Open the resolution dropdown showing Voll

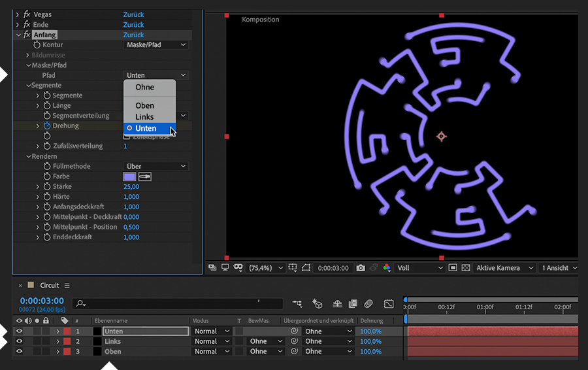point(419,268)
